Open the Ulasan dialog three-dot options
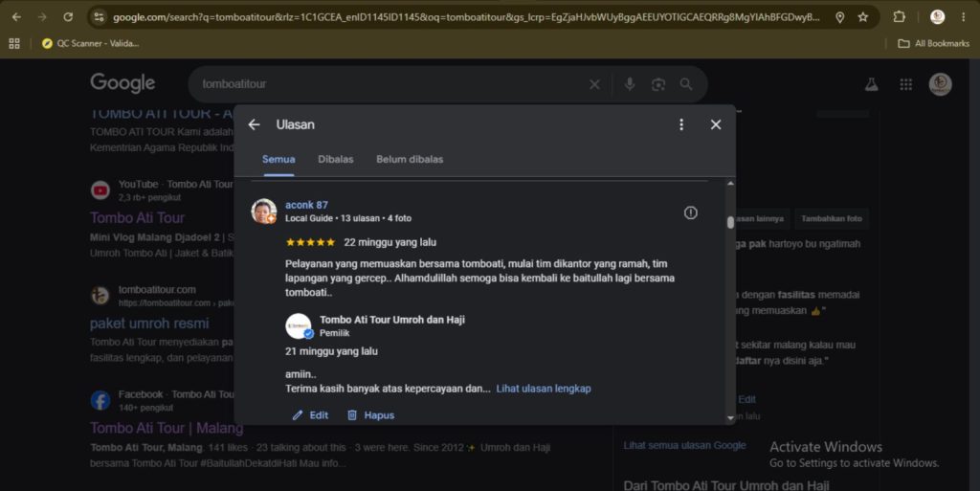980x491 pixels. [681, 124]
